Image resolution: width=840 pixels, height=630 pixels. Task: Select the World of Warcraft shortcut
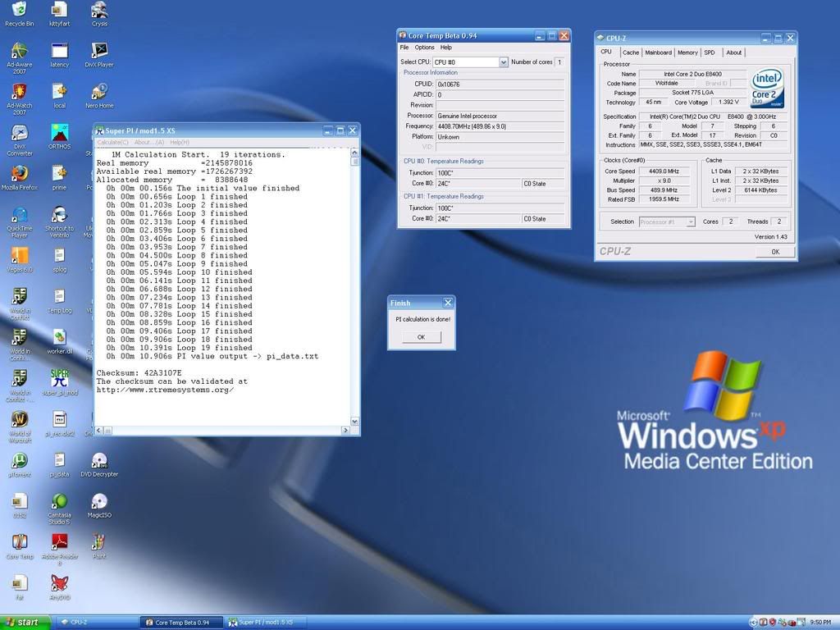(20, 427)
